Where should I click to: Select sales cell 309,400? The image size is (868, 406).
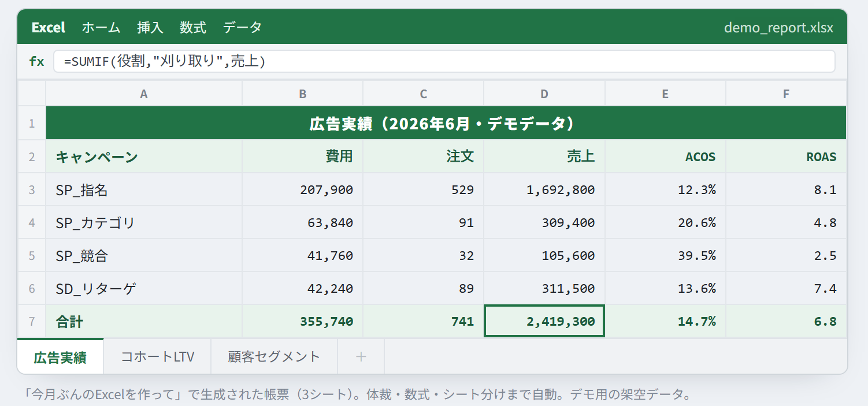coord(544,222)
